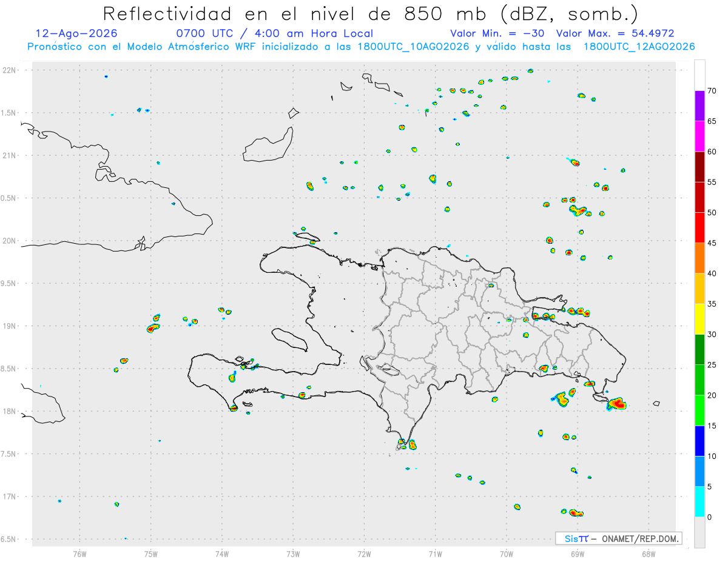
Task: Select the WRF model forecast description line
Action: (x=361, y=47)
